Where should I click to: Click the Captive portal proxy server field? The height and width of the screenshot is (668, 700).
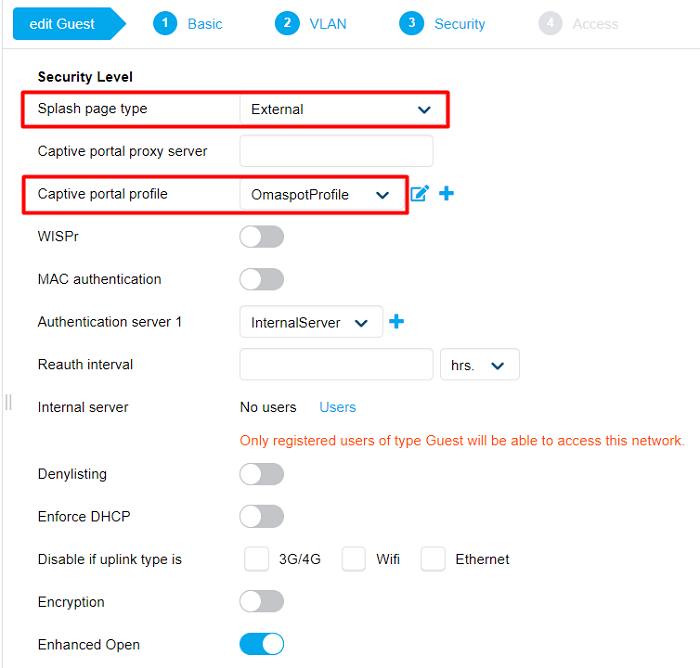coord(336,151)
